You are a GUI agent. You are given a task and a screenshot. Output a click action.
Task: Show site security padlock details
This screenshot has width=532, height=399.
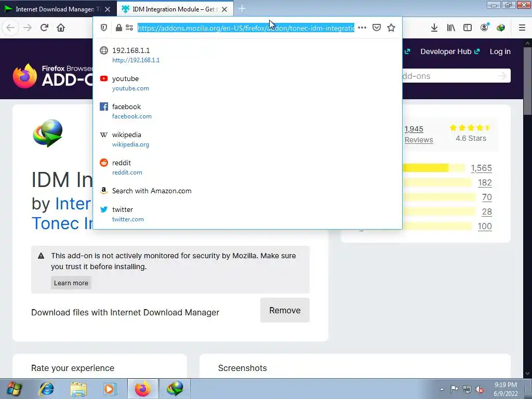(x=119, y=28)
